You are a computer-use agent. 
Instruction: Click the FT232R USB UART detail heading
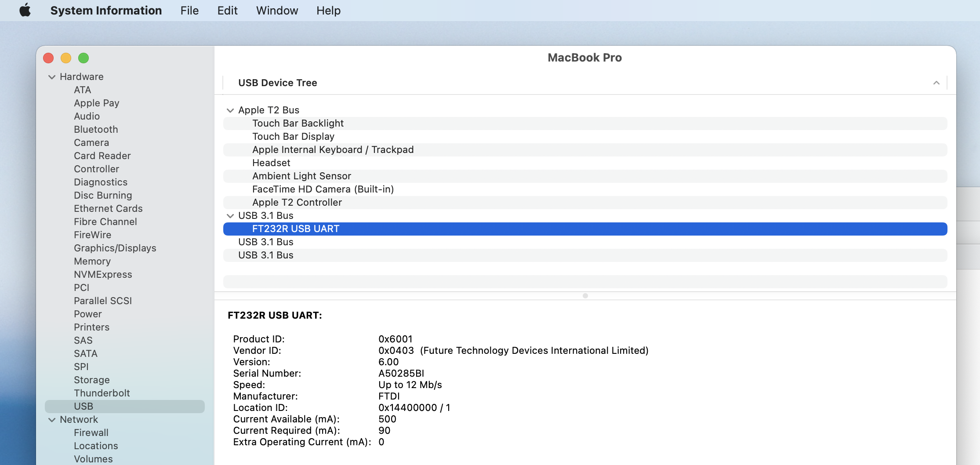275,315
